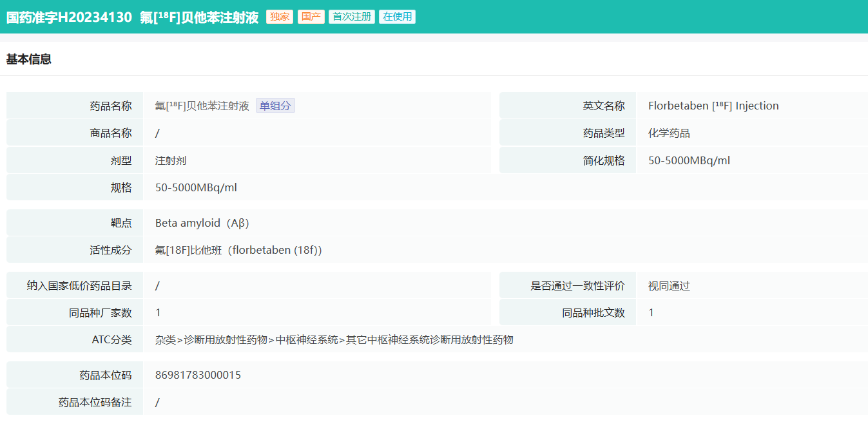Click the 基本信息 section heading
Image resolution: width=868 pixels, height=427 pixels.
pos(29,59)
